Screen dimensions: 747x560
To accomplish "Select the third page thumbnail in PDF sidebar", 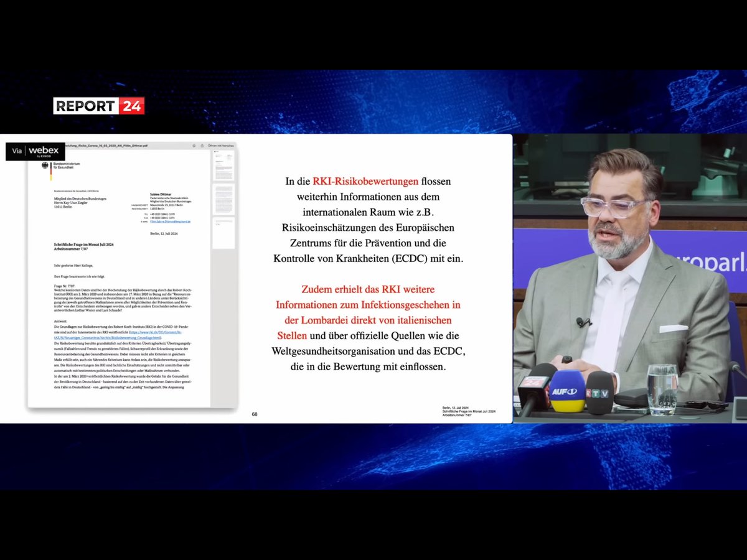I will point(223,233).
